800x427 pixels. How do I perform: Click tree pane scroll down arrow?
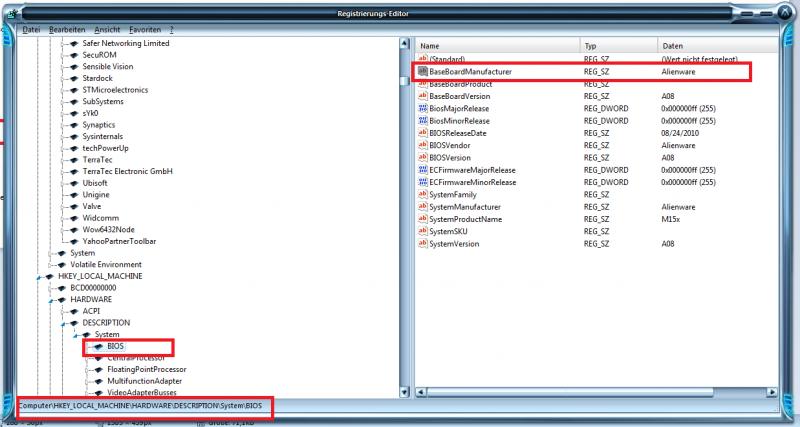point(405,392)
